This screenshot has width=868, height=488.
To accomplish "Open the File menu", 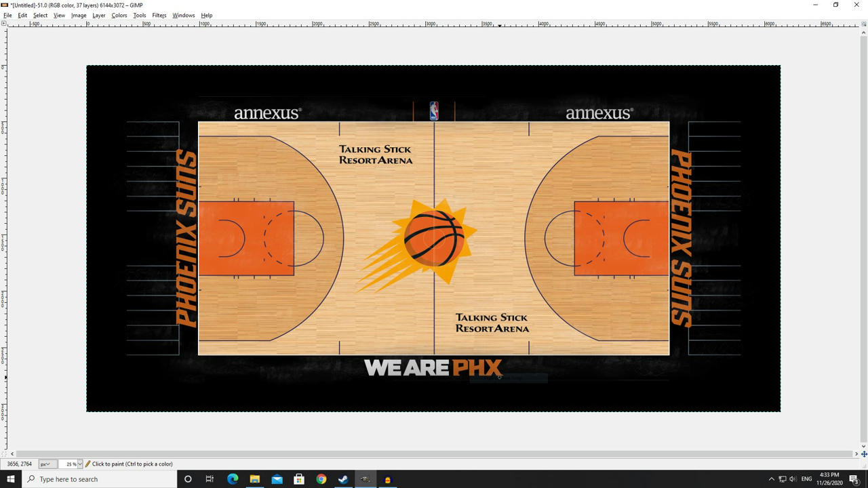I will (7, 15).
